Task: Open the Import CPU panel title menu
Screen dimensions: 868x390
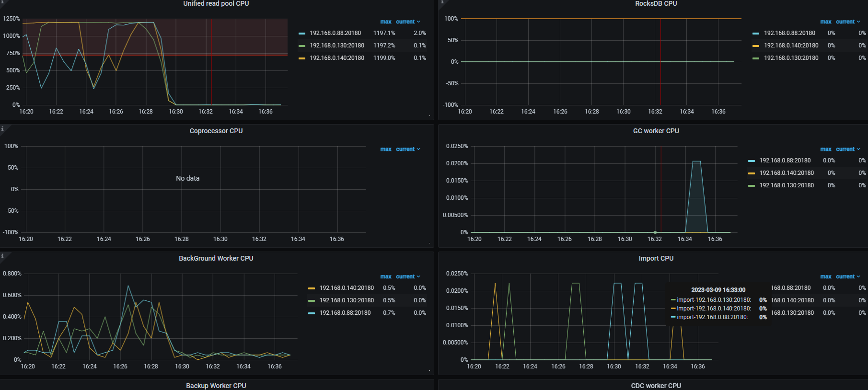Action: point(656,258)
